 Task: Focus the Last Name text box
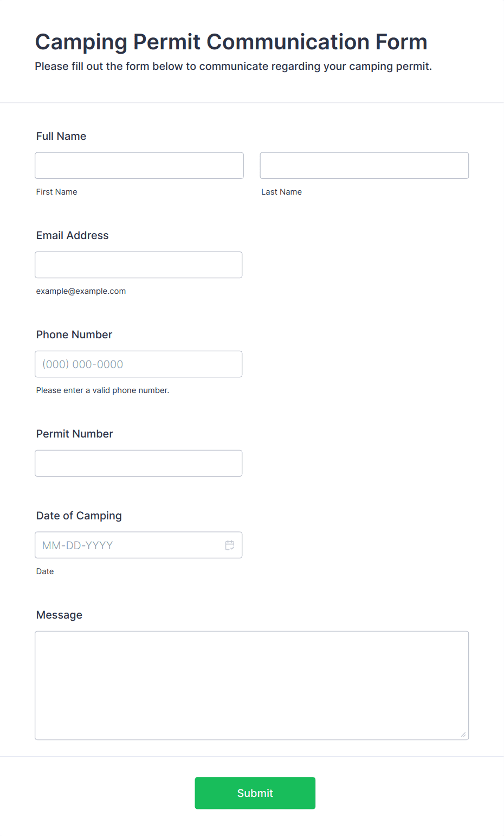[364, 165]
